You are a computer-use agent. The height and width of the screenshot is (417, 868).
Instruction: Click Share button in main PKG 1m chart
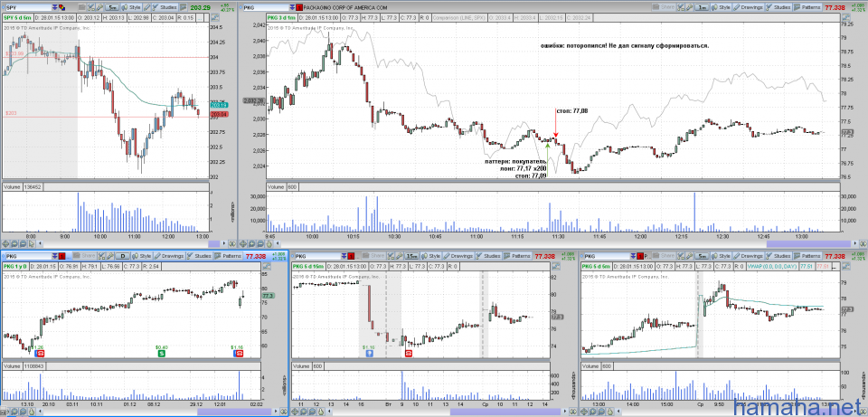pos(663,7)
